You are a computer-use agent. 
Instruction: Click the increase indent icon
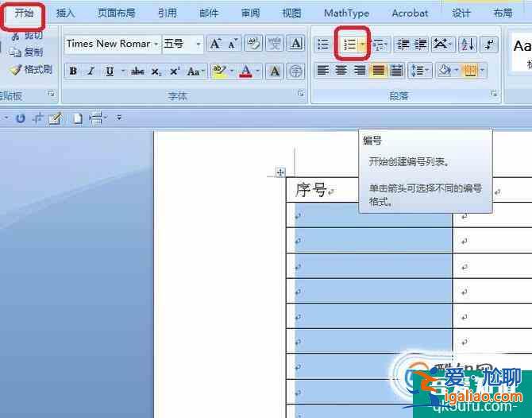421,45
